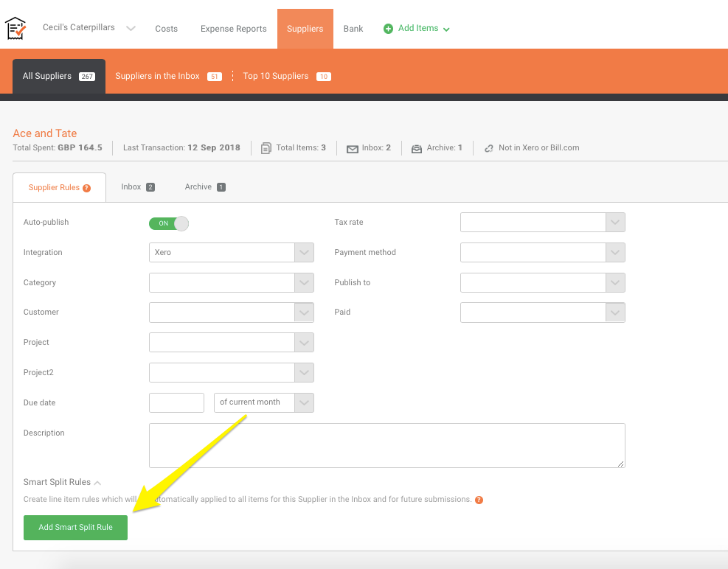Open the Suppliers in the Inbox tab

157,76
